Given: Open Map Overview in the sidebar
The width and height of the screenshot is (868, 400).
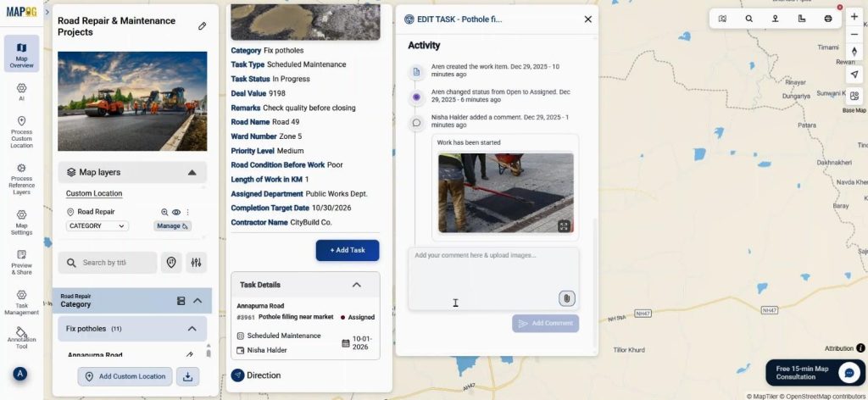Looking at the screenshot, I should coord(21,53).
